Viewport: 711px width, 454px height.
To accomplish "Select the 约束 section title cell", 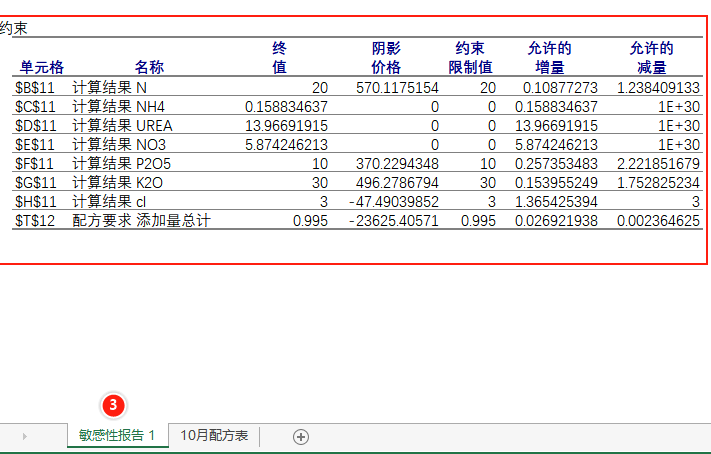I will 14,28.
